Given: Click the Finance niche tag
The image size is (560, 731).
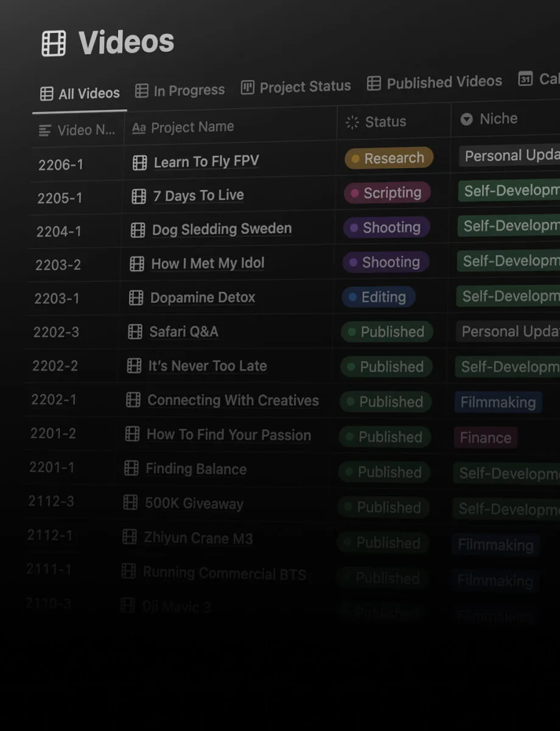Looking at the screenshot, I should 486,437.
